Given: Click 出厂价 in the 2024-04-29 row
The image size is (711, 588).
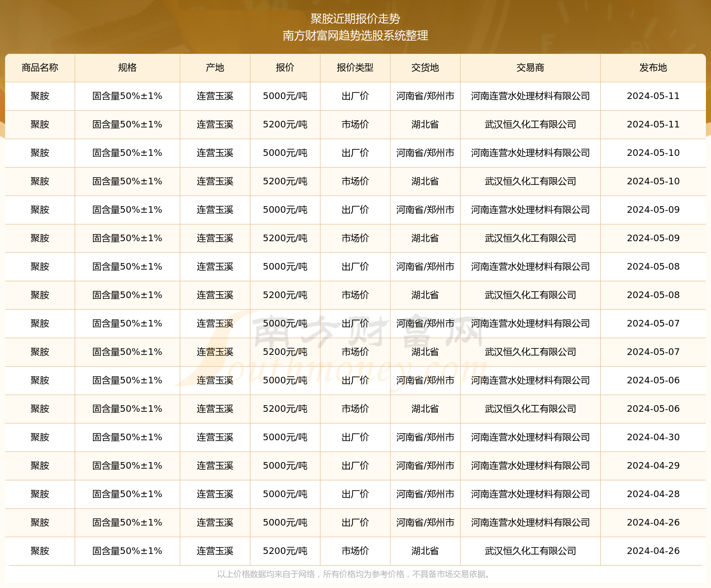Looking at the screenshot, I should [355, 466].
